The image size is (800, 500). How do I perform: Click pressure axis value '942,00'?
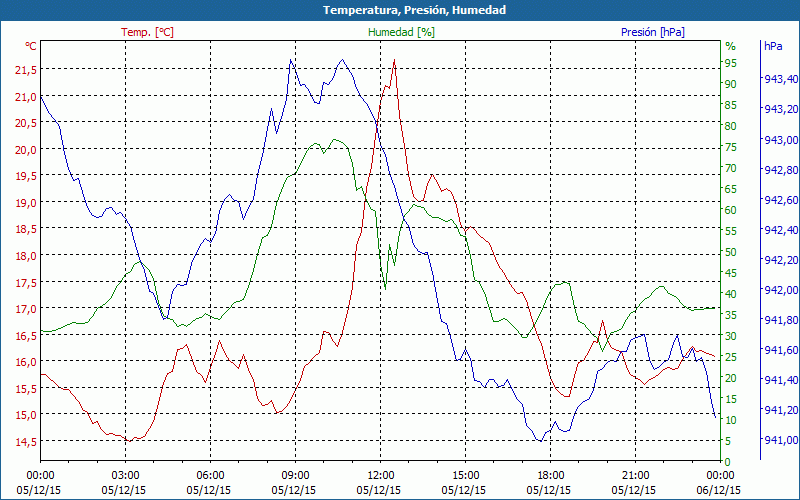[x=781, y=290]
